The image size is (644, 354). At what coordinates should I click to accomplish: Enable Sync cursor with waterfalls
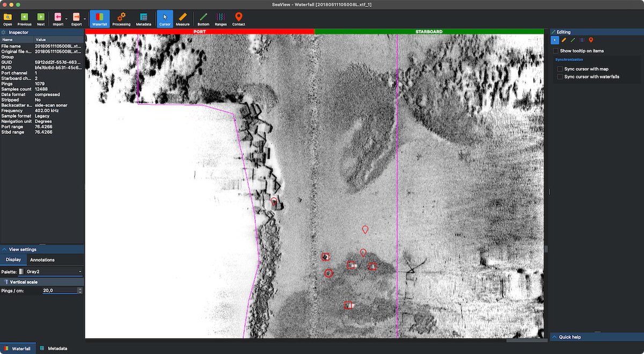560,76
